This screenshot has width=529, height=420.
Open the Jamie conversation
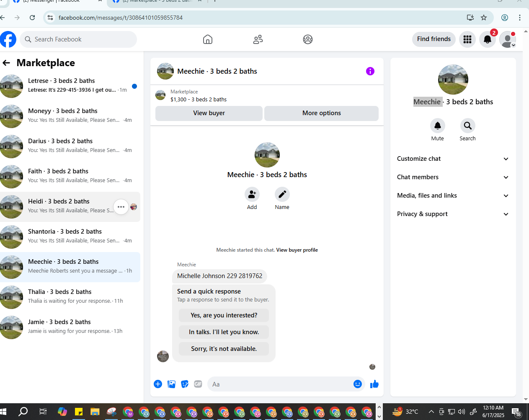point(70,327)
